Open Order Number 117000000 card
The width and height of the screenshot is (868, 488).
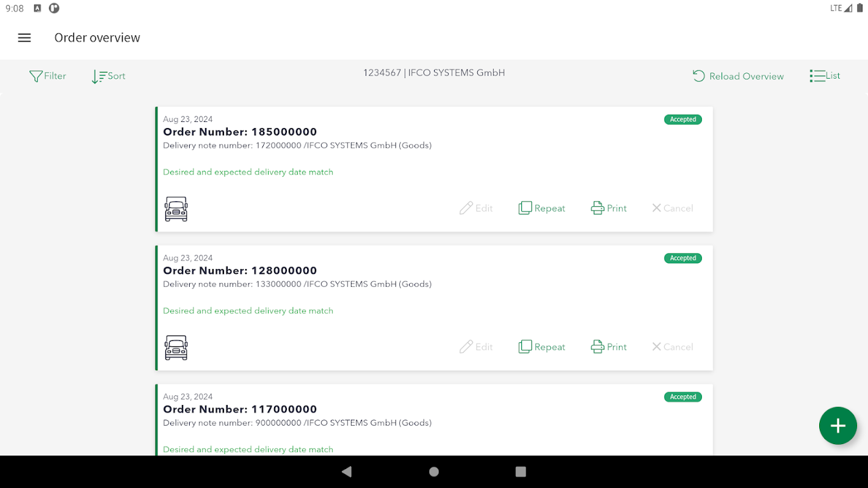coord(434,420)
